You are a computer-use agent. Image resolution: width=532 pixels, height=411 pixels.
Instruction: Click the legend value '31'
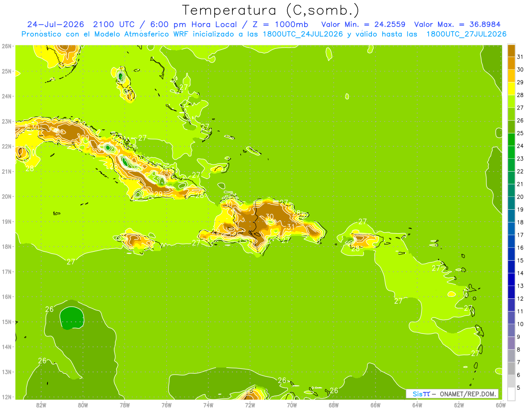tap(520, 57)
